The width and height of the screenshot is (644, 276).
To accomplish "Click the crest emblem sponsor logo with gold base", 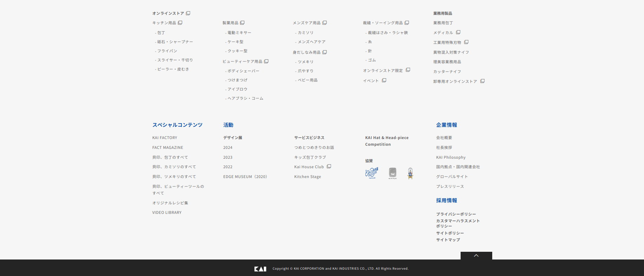I will click(x=410, y=173).
